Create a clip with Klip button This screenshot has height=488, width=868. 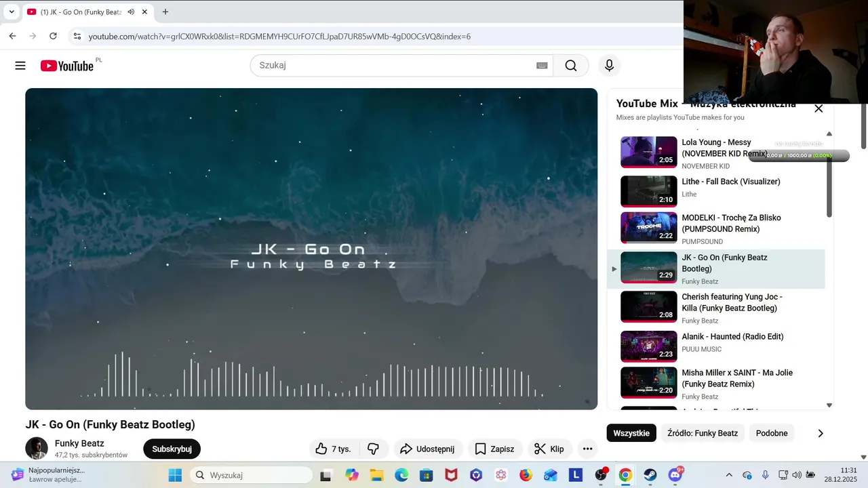[x=549, y=449]
